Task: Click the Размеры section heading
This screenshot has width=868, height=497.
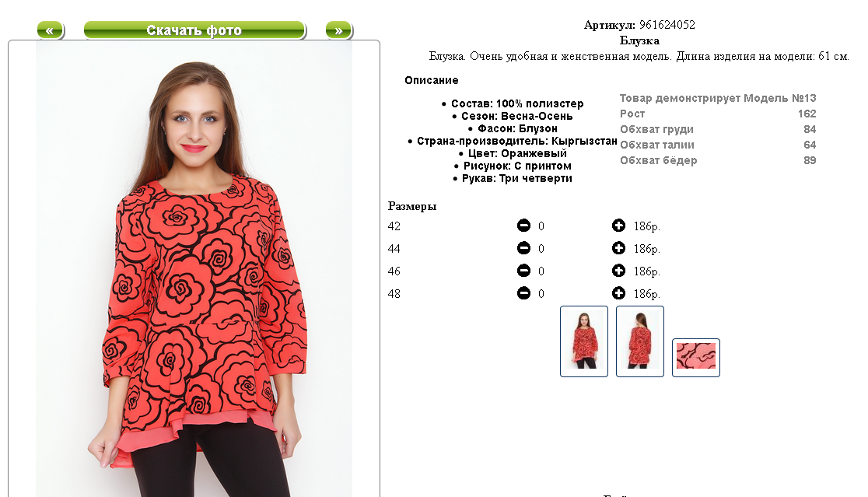Action: [412, 206]
